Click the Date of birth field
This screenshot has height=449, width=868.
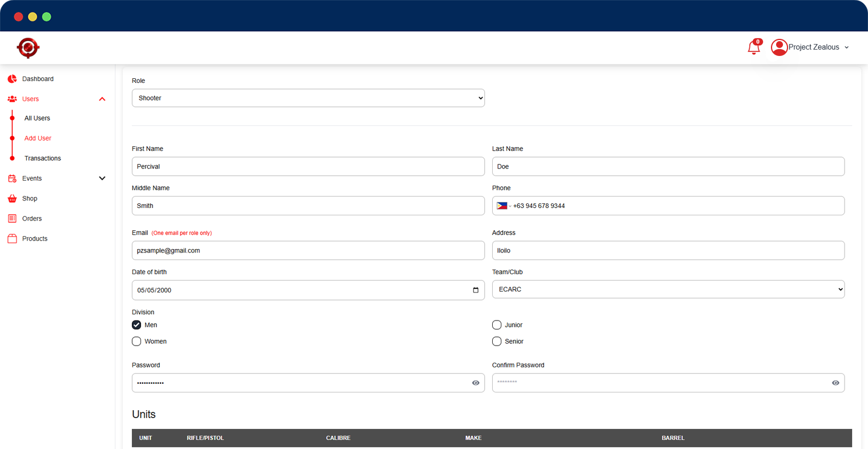click(308, 290)
